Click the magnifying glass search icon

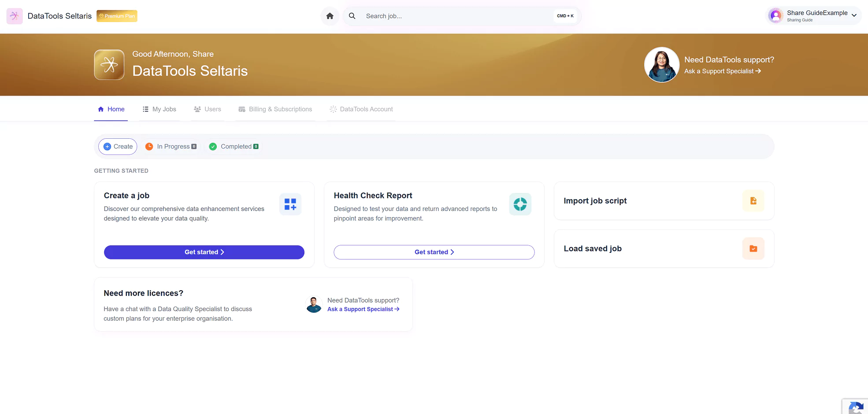[352, 16]
